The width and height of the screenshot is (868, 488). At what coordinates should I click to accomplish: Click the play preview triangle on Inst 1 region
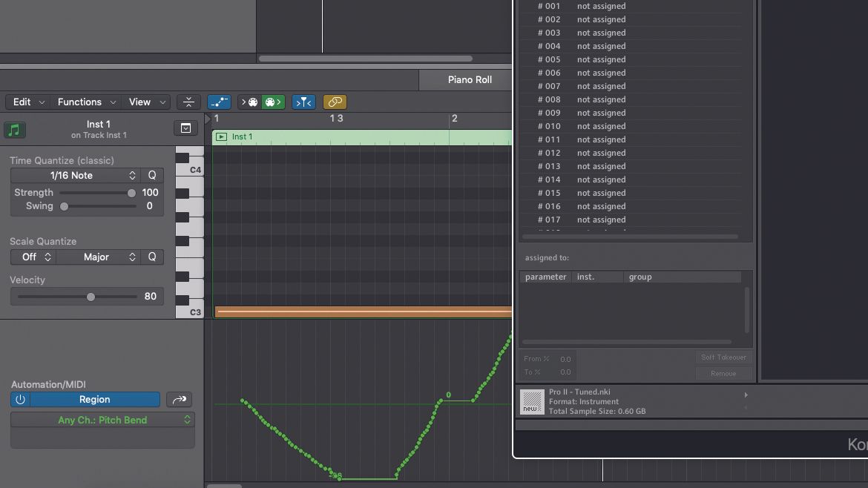[221, 136]
